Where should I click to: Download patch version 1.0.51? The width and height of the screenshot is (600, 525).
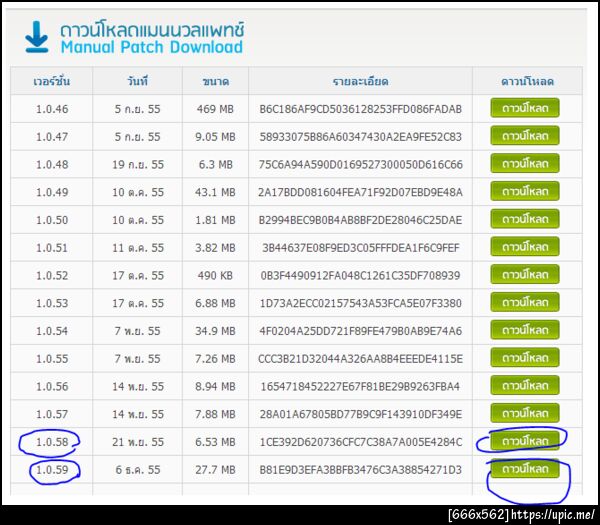(525, 247)
